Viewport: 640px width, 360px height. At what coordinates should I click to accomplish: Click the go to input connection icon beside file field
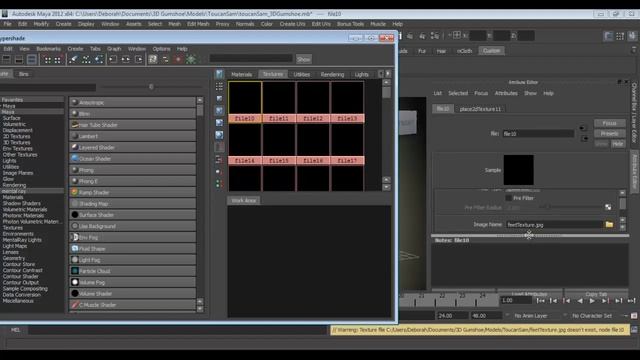(582, 128)
